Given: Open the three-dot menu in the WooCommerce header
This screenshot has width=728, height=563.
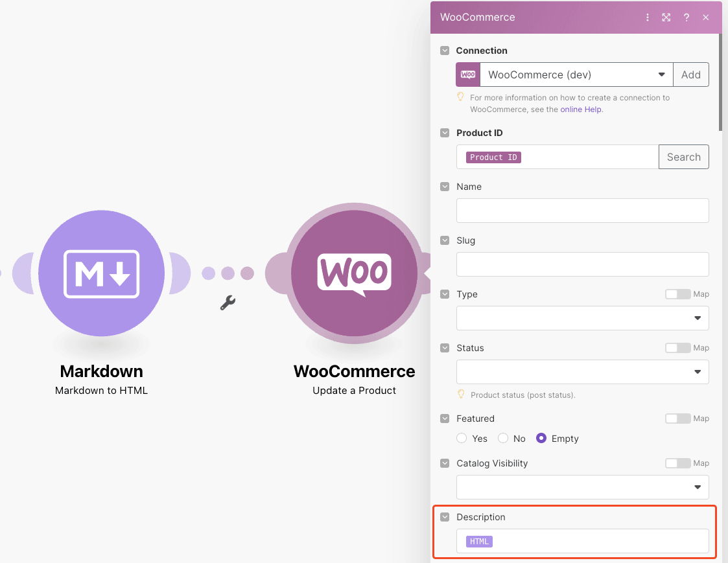Looking at the screenshot, I should 648,17.
